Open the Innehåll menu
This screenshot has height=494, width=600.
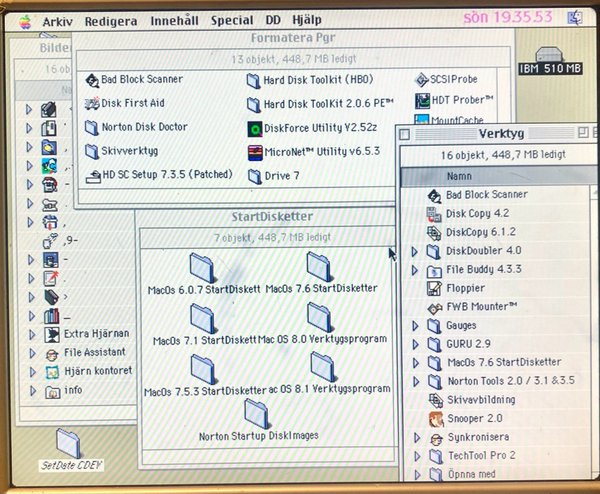point(174,21)
